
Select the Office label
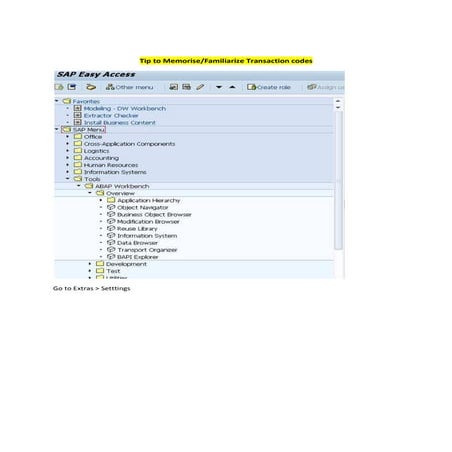tap(93, 137)
